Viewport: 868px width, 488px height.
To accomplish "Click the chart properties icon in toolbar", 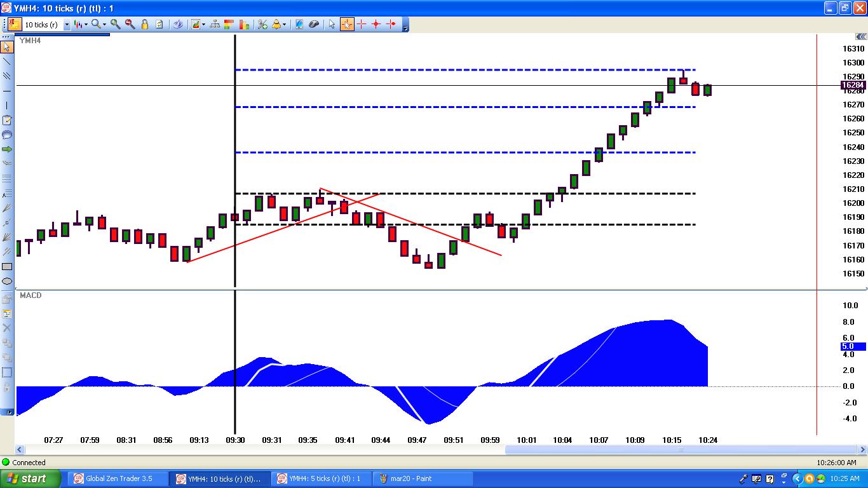I will tap(13, 24).
